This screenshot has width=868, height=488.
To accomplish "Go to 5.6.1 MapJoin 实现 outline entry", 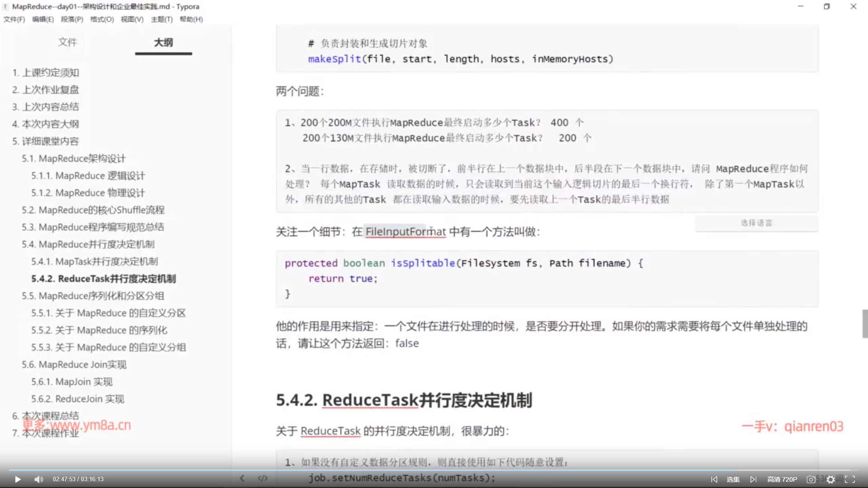I will (x=72, y=382).
